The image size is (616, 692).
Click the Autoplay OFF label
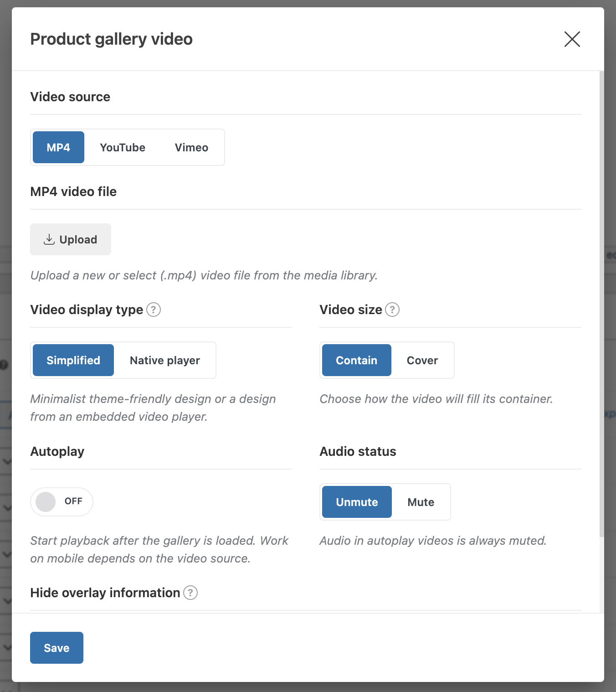[73, 501]
